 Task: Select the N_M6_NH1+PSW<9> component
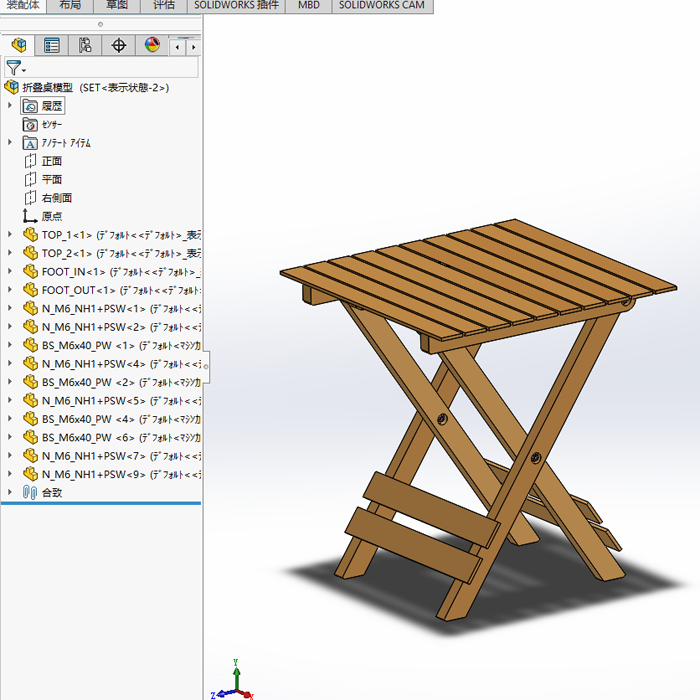coord(112,474)
